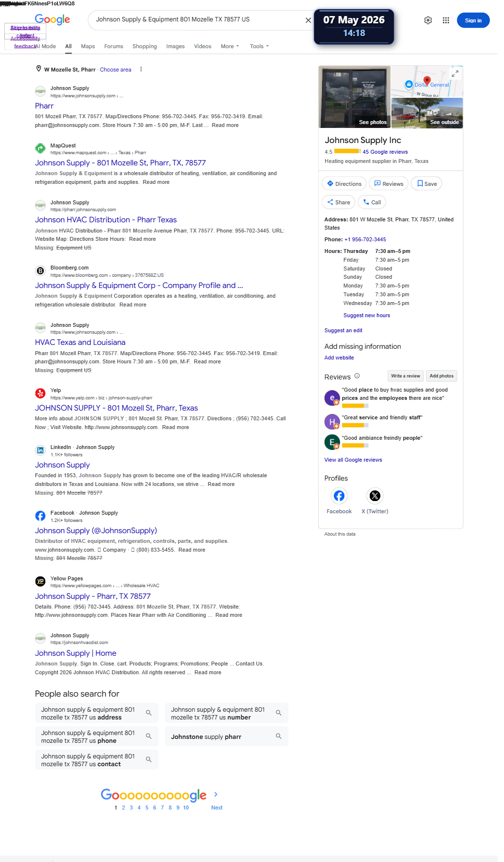Click the Directions button
The width and height of the screenshot is (504, 862).
click(x=344, y=183)
